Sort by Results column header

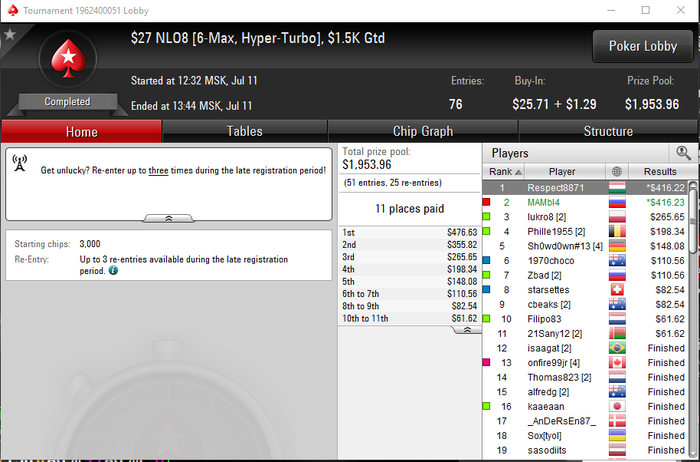[x=662, y=171]
